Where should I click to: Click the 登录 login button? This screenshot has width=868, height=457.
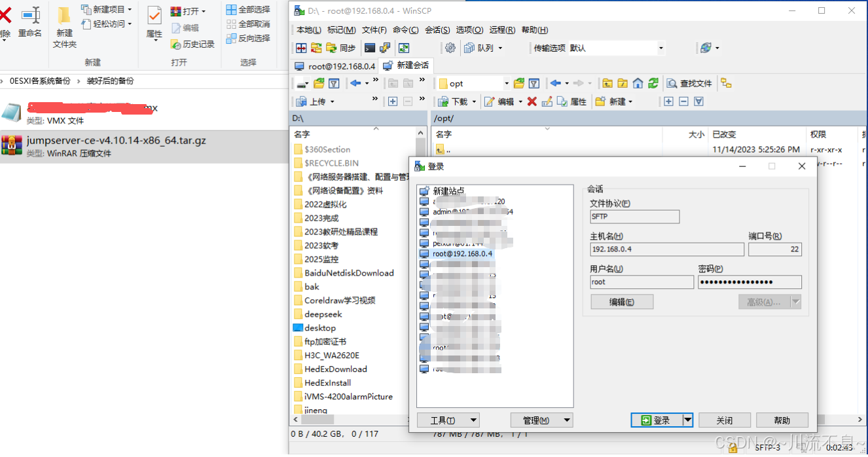pos(656,420)
